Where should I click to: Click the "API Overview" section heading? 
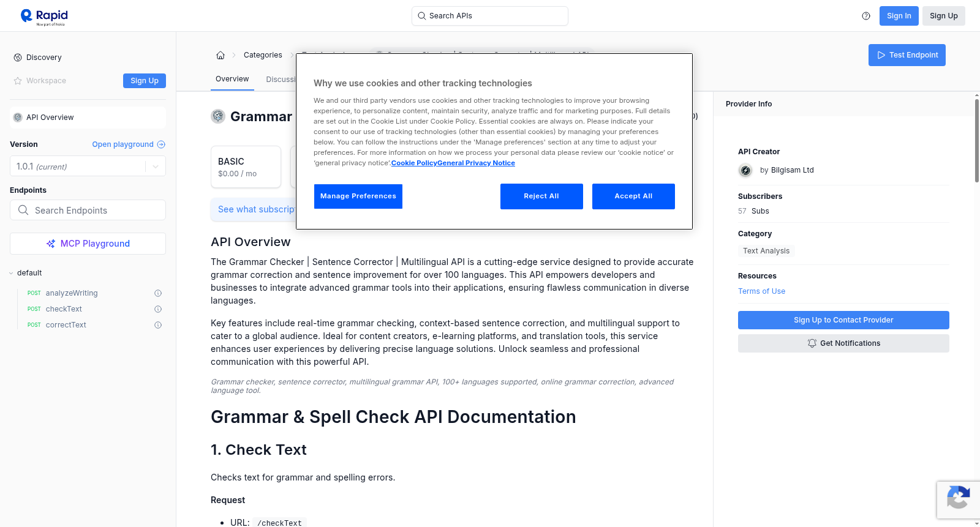tap(251, 242)
